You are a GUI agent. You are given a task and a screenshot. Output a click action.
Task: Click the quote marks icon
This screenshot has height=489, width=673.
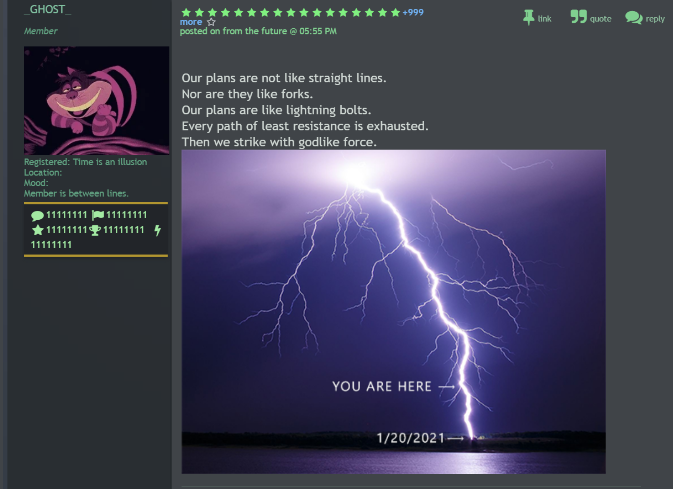pos(578,17)
